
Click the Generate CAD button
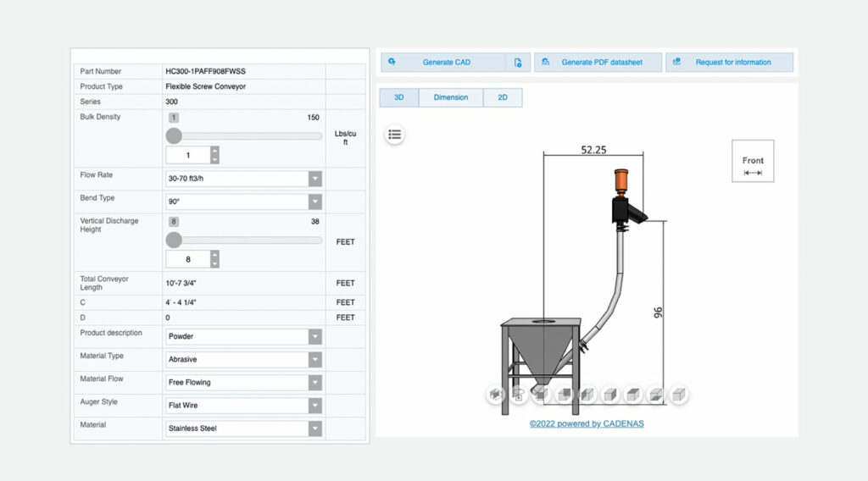pyautogui.click(x=442, y=63)
